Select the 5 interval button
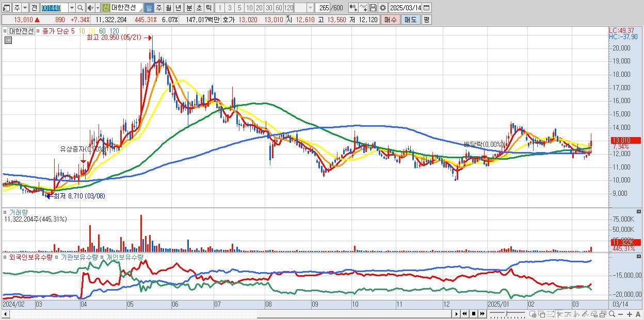 (x=239, y=8)
